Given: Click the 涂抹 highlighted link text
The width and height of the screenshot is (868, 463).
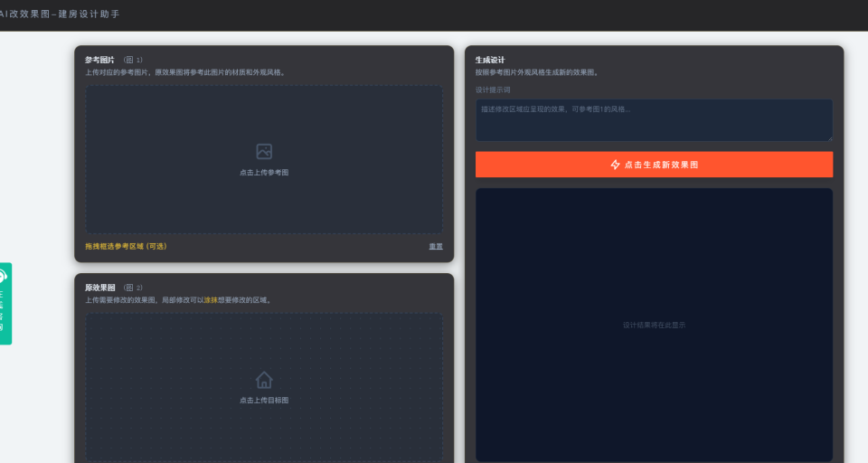Looking at the screenshot, I should tap(211, 300).
